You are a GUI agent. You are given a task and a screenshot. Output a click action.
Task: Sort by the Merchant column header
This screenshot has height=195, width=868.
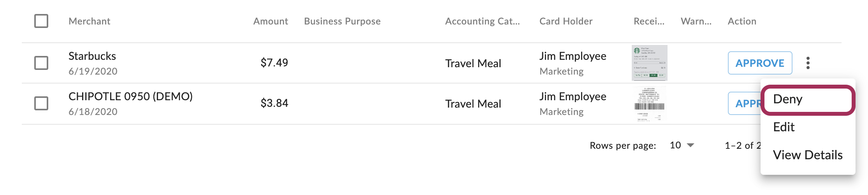pos(90,21)
